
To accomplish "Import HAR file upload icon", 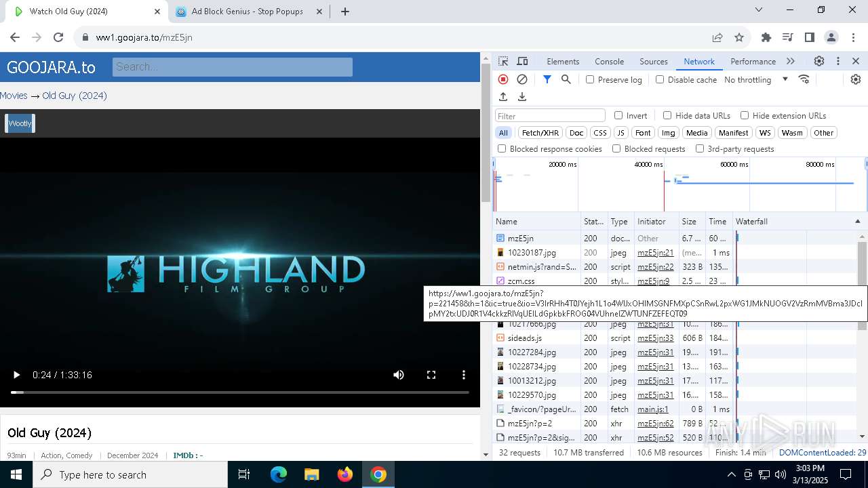I will pos(503,97).
